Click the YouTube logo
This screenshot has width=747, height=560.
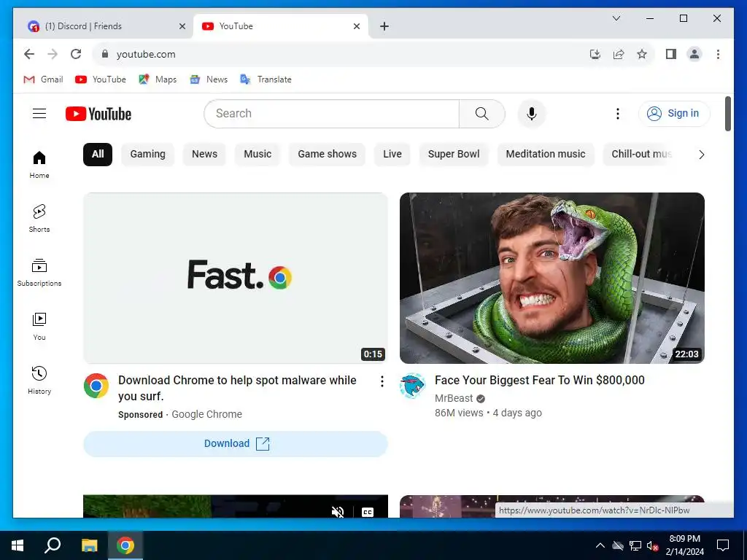point(98,114)
